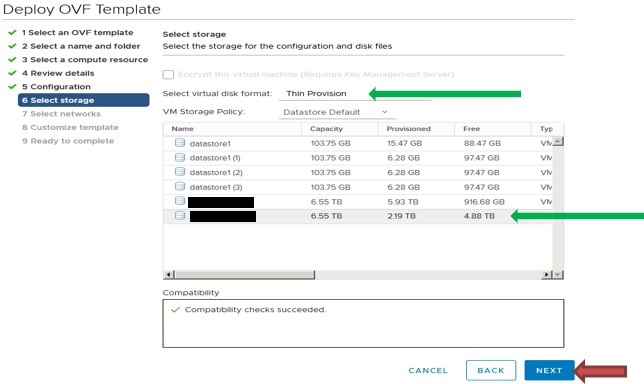Enable Encrypt this virtual machine checkbox
The width and height of the screenshot is (644, 384).
(168, 74)
